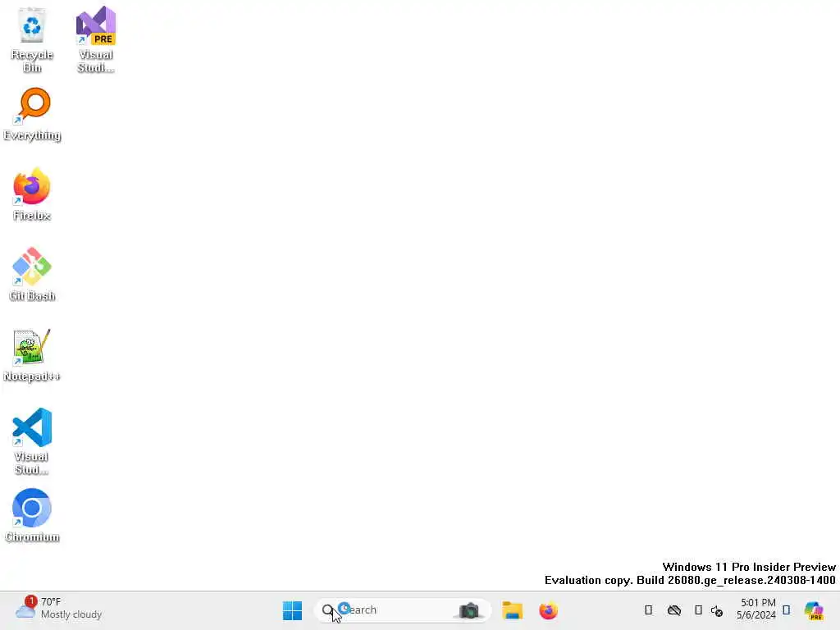
Task: Select the Notepad++ desktop shortcut
Action: (32, 355)
